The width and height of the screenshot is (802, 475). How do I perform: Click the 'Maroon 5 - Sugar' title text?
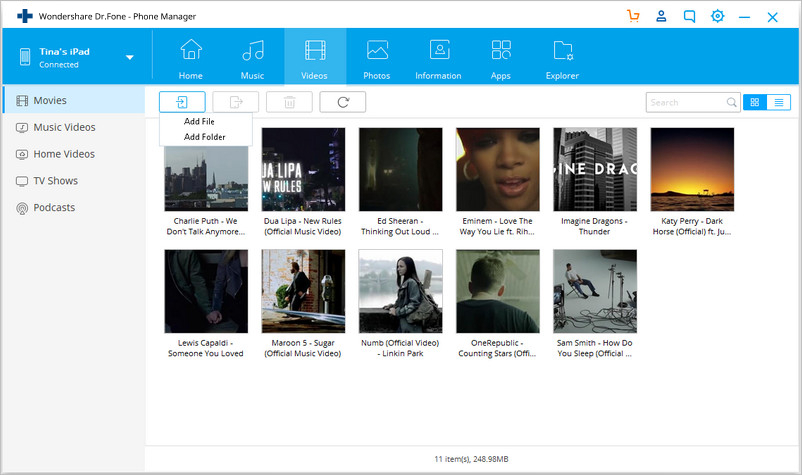(303, 348)
